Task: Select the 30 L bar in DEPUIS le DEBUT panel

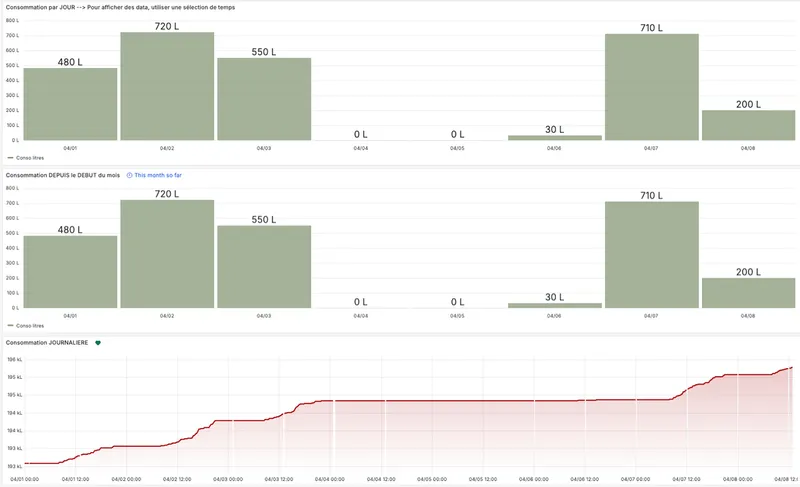Action: coord(555,305)
